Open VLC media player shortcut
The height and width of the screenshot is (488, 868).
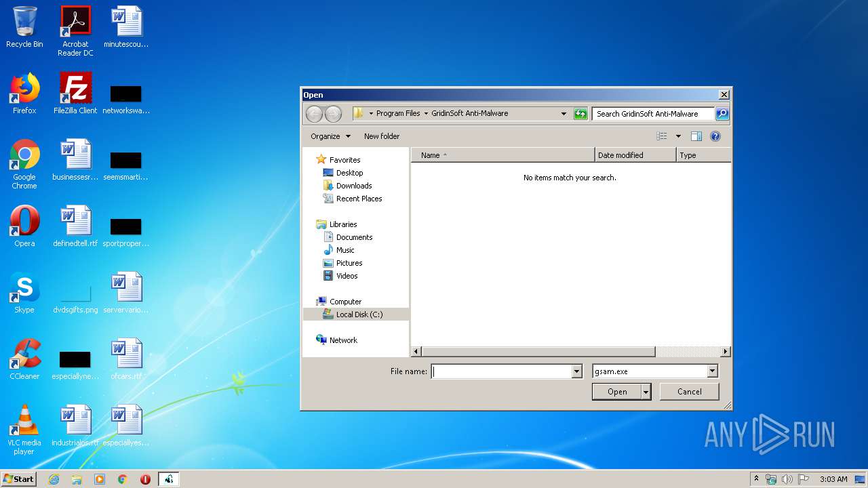[x=24, y=430]
